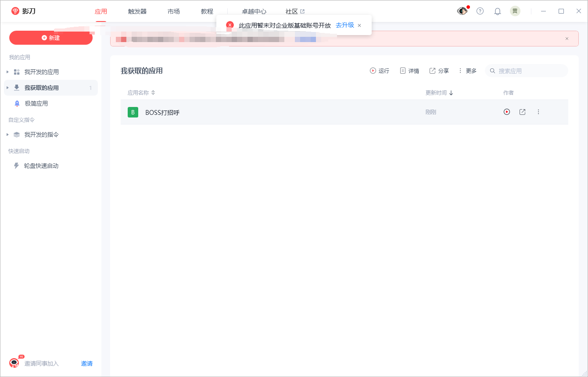Open the three-dot menu for BOSS打招呼

[x=538, y=112]
